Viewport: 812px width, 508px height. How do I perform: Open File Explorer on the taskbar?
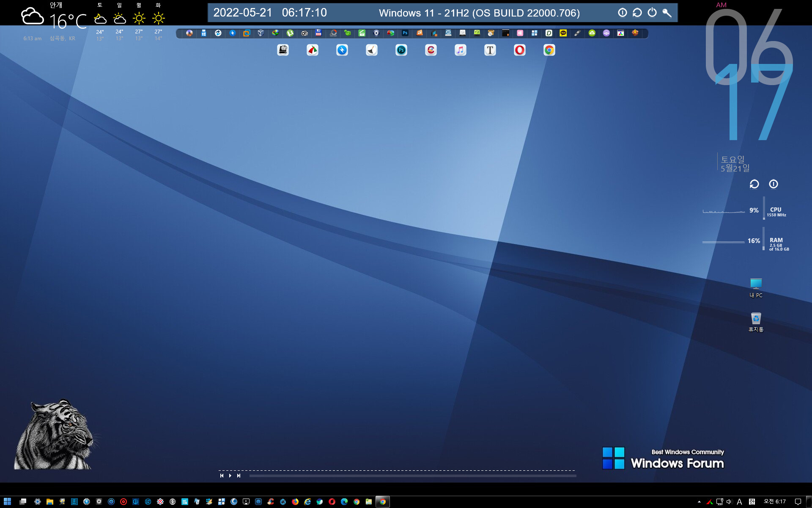[50, 502]
